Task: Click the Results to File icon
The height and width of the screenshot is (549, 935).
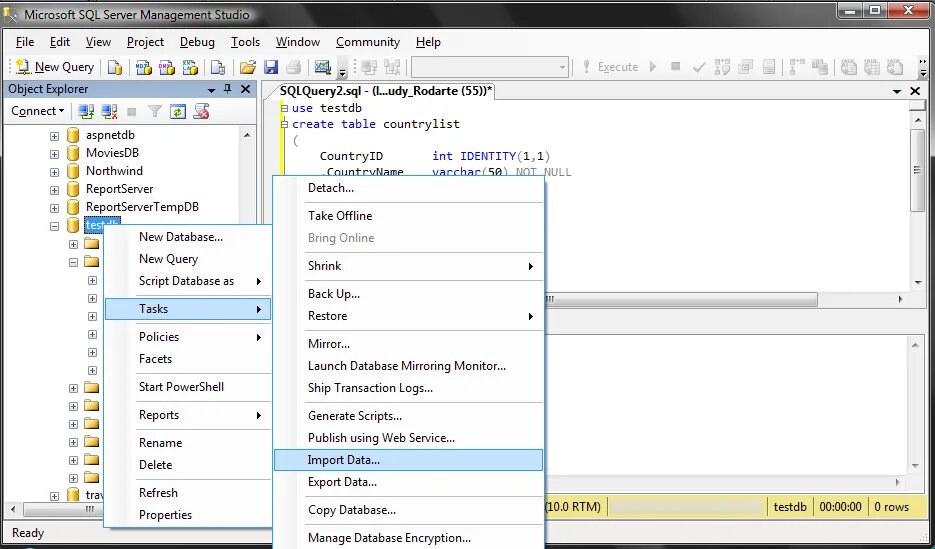Action: pyautogui.click(x=894, y=67)
